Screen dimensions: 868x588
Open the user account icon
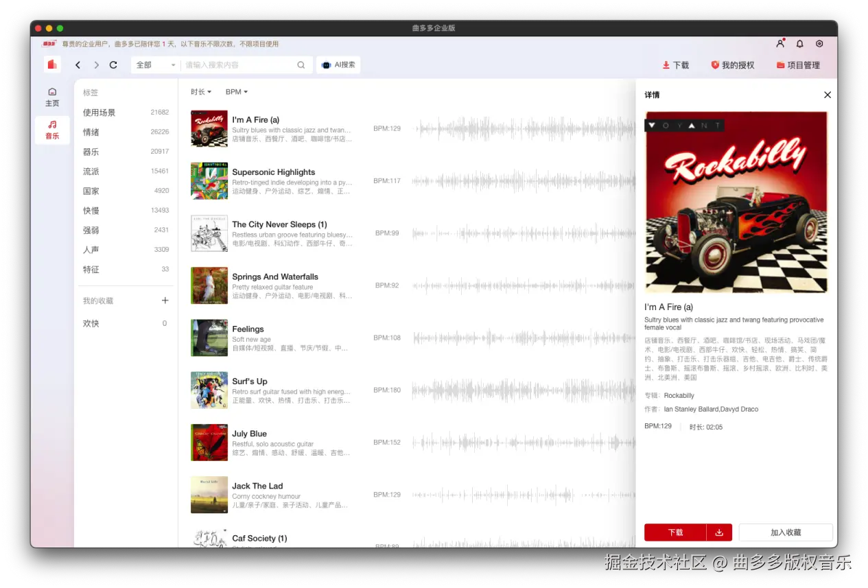780,43
